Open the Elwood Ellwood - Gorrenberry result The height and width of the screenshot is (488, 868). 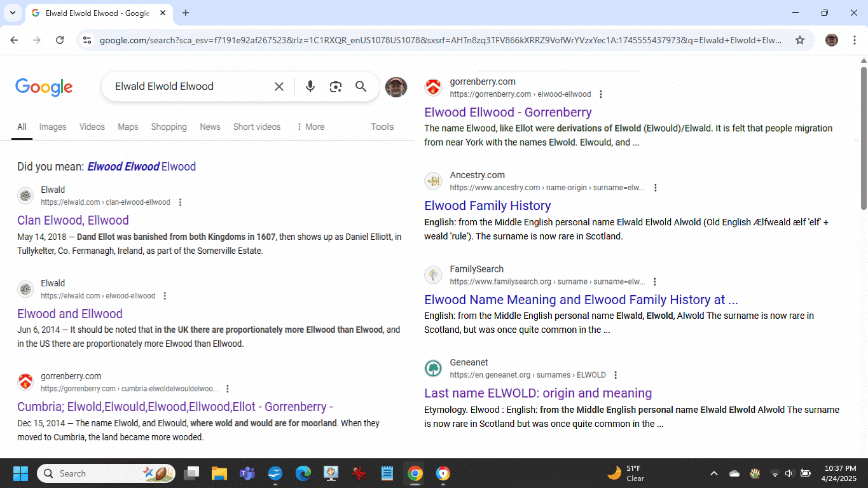(x=508, y=112)
